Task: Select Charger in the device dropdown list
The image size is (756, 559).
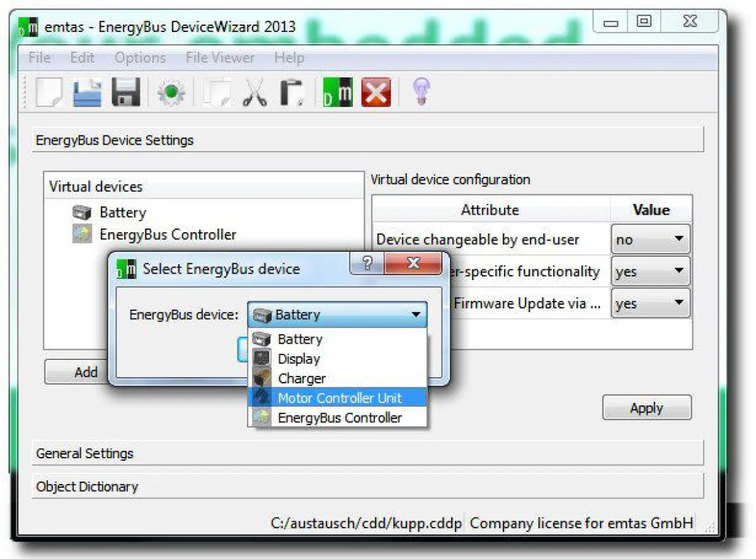Action: click(x=302, y=378)
